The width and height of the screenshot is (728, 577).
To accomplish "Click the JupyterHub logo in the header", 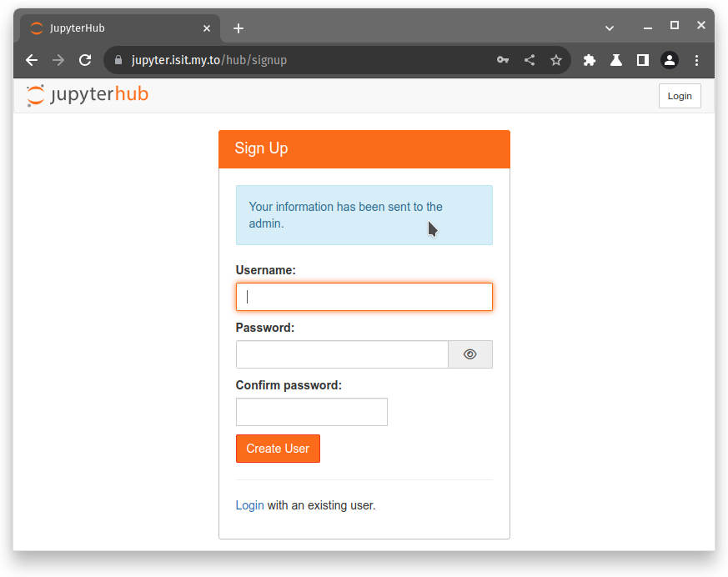I will pos(88,95).
